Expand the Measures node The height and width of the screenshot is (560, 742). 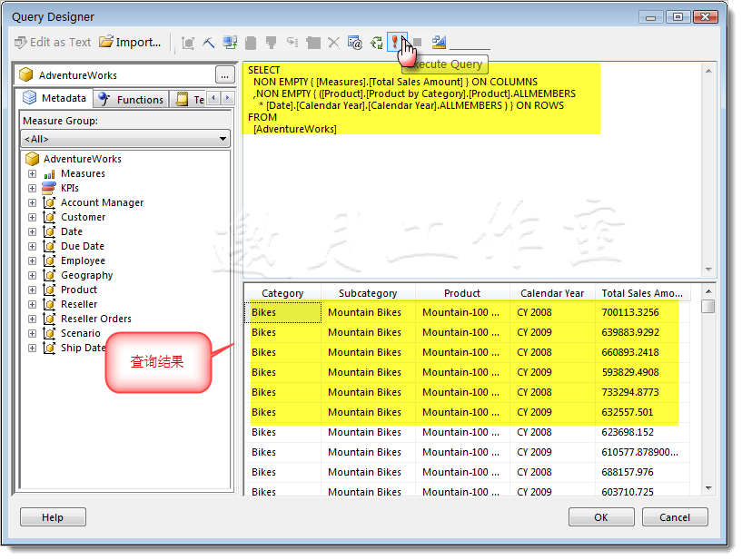[32, 173]
